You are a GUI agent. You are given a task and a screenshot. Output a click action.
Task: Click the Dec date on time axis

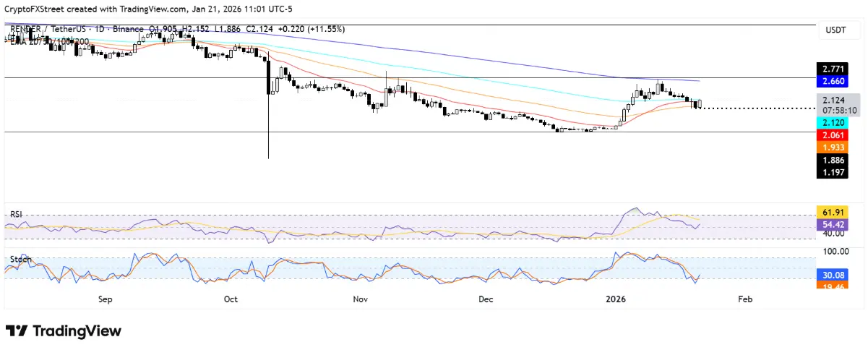coord(486,299)
